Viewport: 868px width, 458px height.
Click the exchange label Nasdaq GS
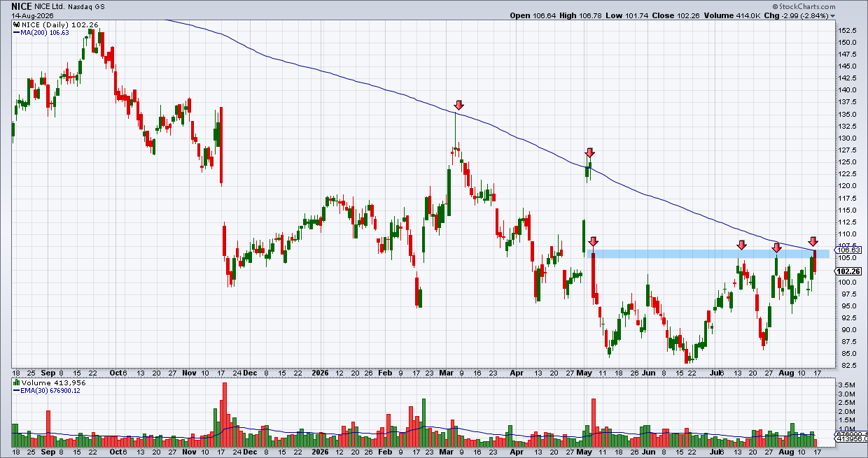point(86,6)
